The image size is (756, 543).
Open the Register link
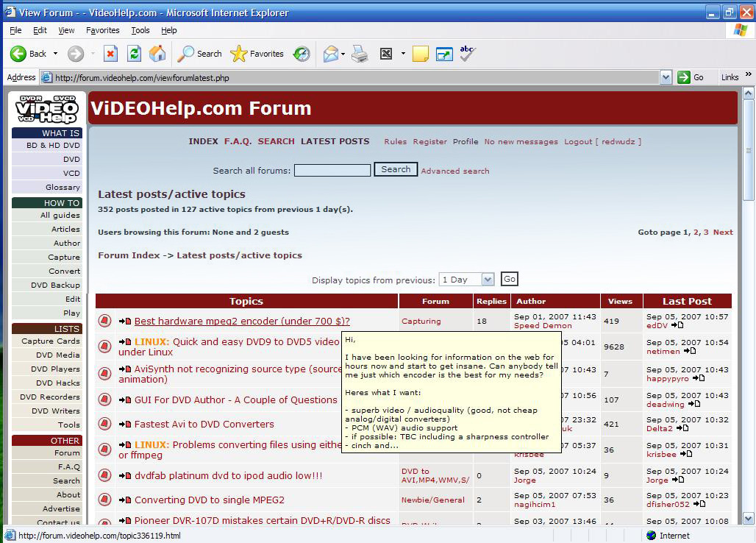tap(430, 142)
